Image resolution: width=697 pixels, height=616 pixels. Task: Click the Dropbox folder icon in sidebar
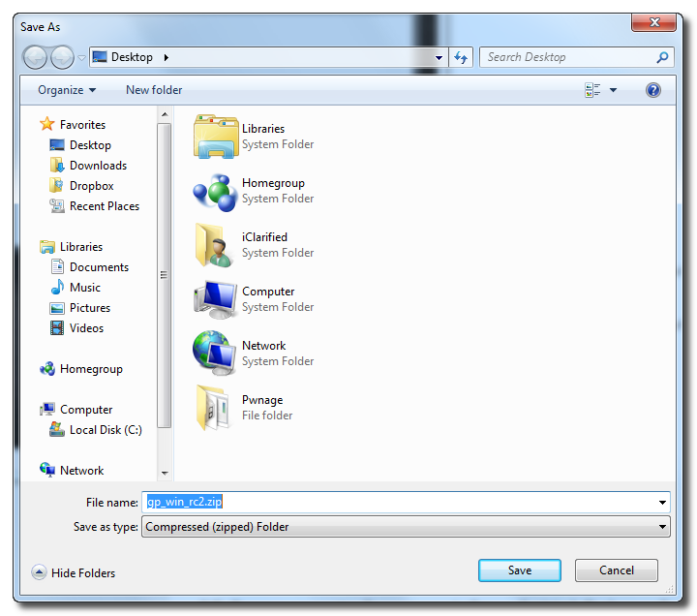click(56, 185)
